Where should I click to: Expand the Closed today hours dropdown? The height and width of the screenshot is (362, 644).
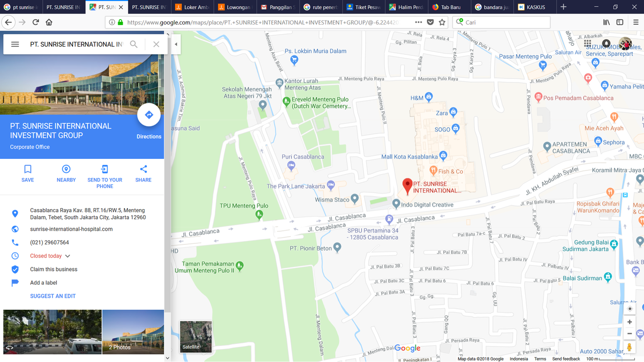point(67,256)
